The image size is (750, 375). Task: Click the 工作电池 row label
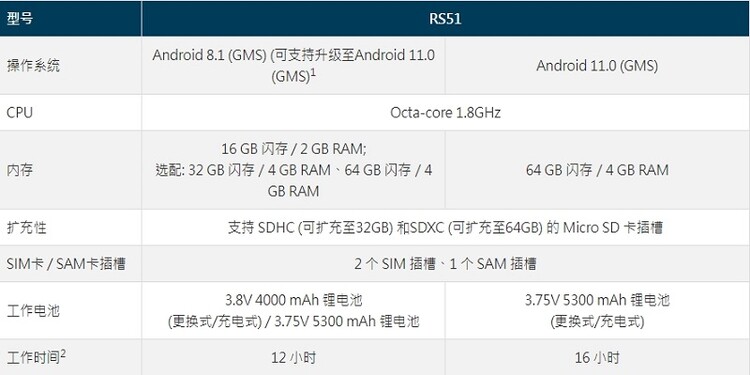click(x=33, y=310)
